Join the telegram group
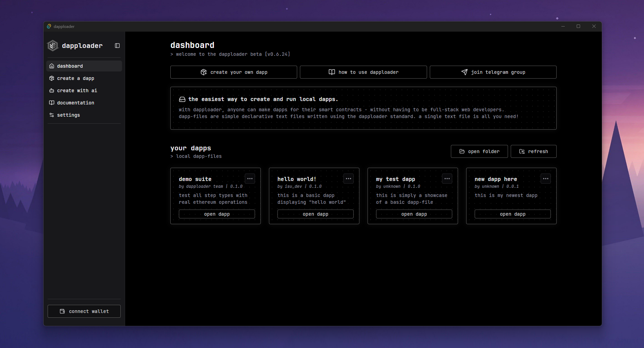Image resolution: width=644 pixels, height=348 pixels. 493,72
